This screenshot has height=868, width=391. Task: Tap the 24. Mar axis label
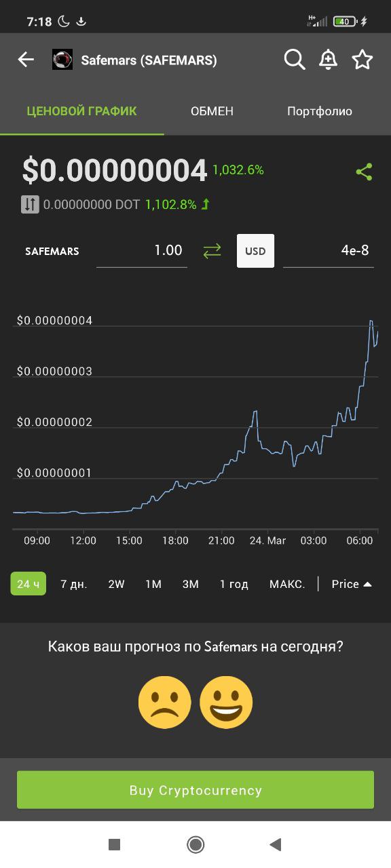coord(267,540)
